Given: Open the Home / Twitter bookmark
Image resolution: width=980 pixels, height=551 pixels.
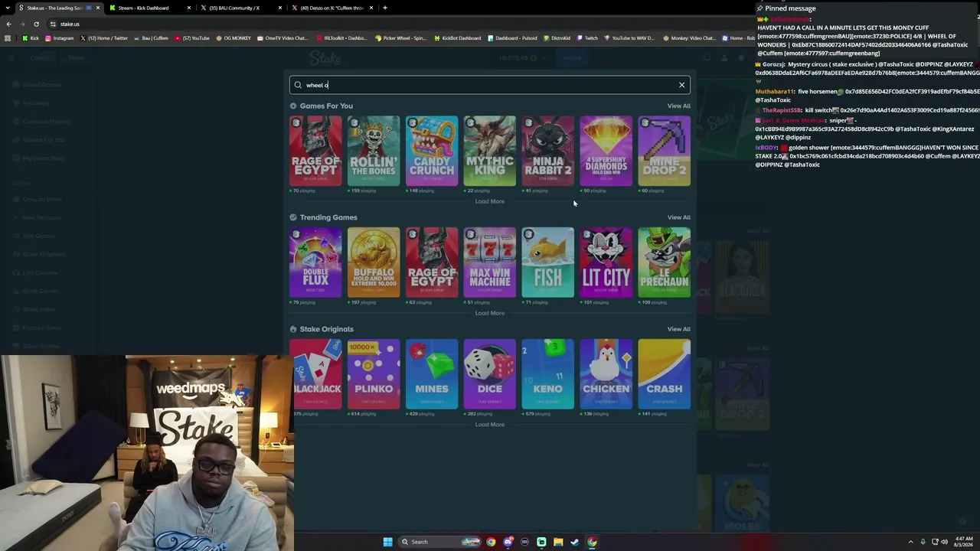Looking at the screenshot, I should pyautogui.click(x=104, y=37).
